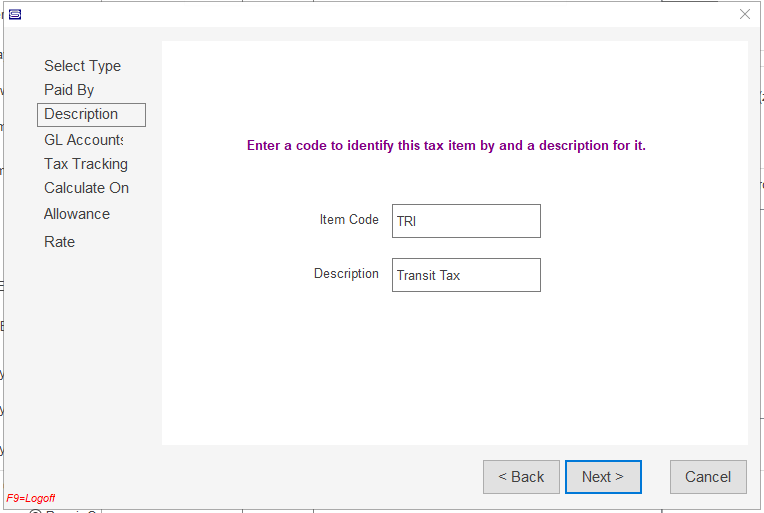Go to the Select Type step
This screenshot has height=513, width=764.
click(82, 66)
